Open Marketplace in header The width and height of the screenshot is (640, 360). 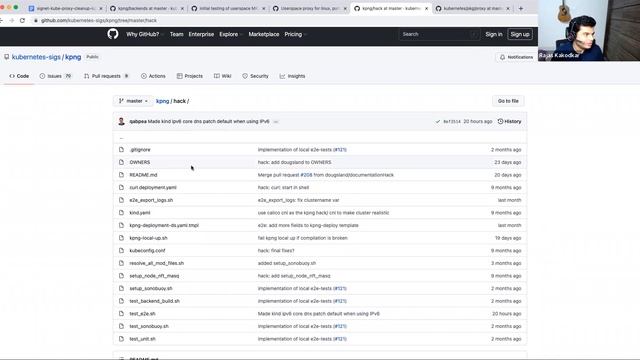(264, 34)
